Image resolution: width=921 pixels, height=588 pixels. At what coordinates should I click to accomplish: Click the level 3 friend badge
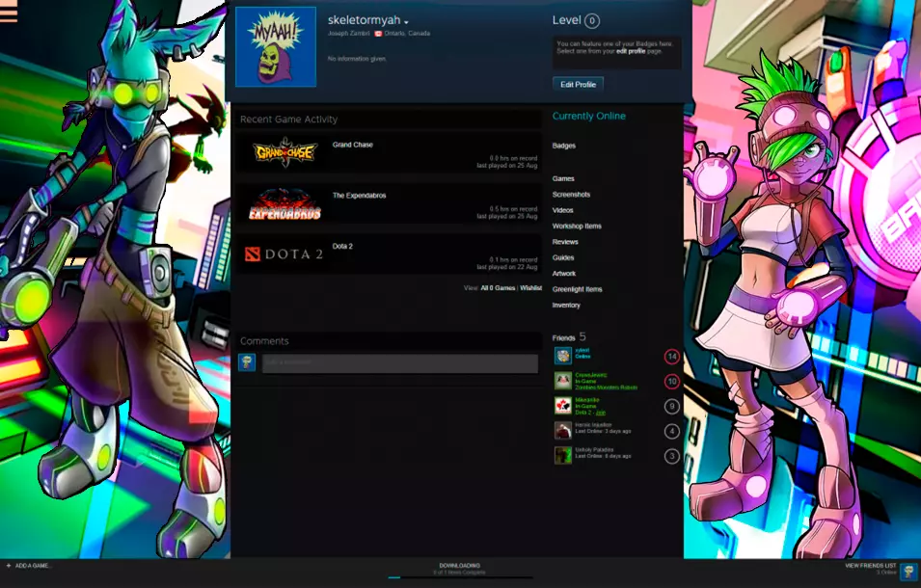pos(672,456)
